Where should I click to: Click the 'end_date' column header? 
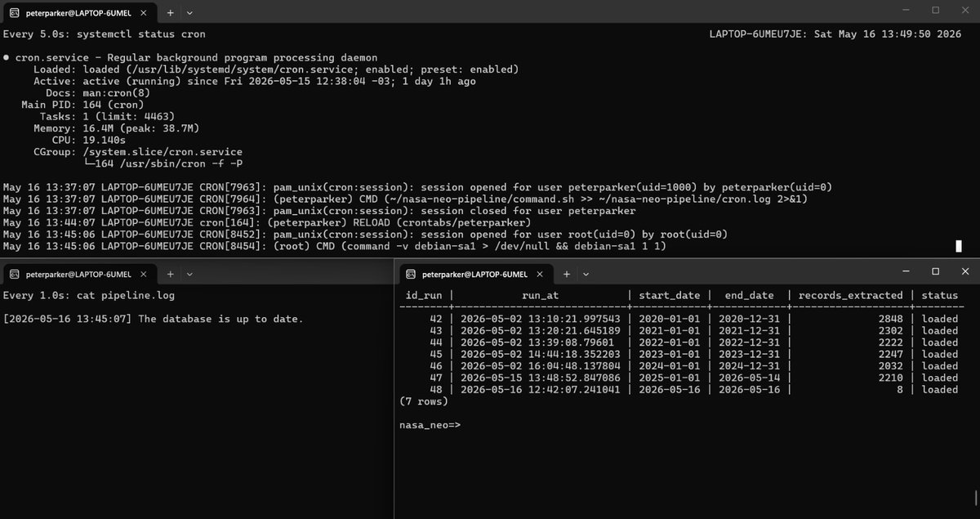click(749, 295)
